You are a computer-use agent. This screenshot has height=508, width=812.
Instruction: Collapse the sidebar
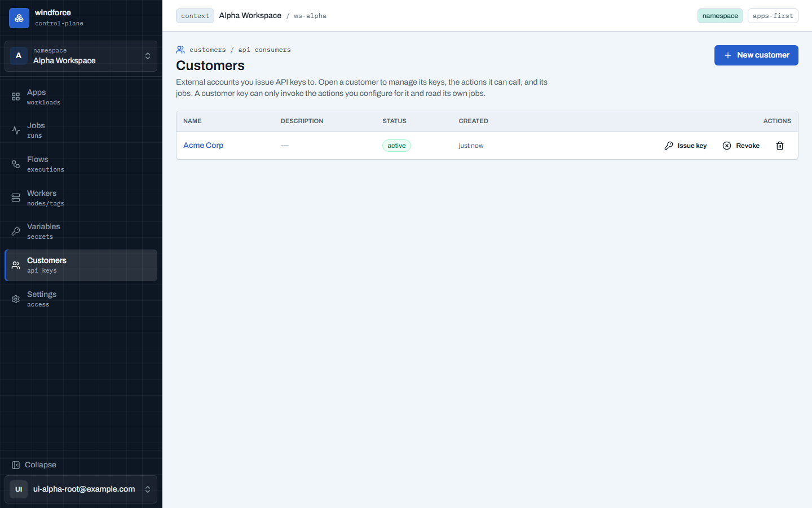pos(34,465)
